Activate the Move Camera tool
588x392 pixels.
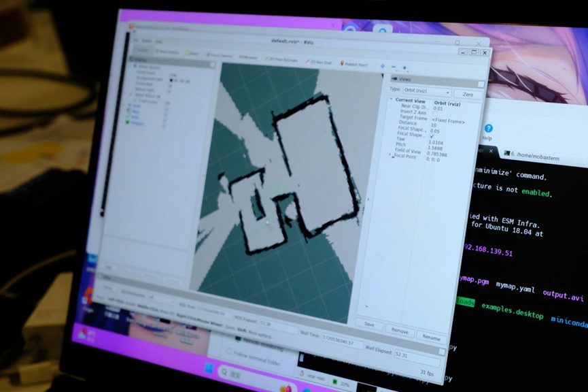[167, 52]
